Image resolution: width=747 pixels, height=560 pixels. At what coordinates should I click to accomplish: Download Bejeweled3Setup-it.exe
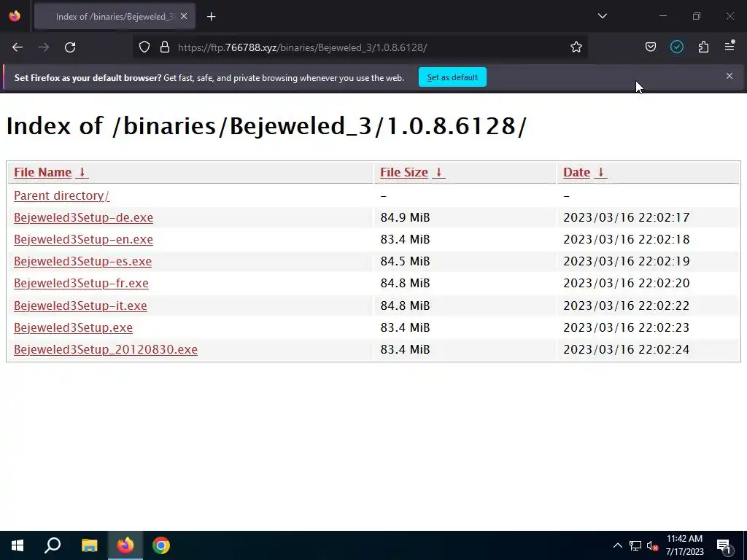click(80, 306)
